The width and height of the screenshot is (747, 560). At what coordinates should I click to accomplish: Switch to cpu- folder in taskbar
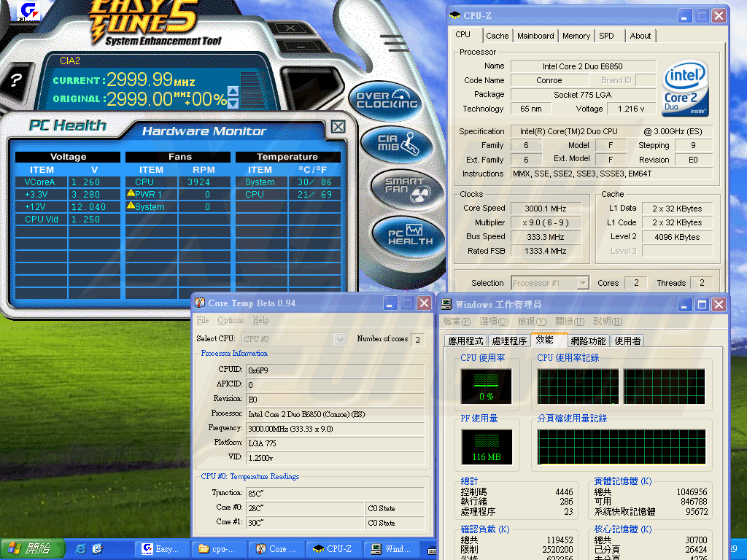click(219, 549)
